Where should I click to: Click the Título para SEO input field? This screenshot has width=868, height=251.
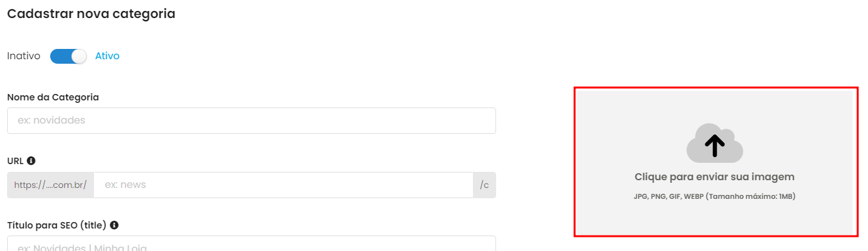[x=252, y=243]
